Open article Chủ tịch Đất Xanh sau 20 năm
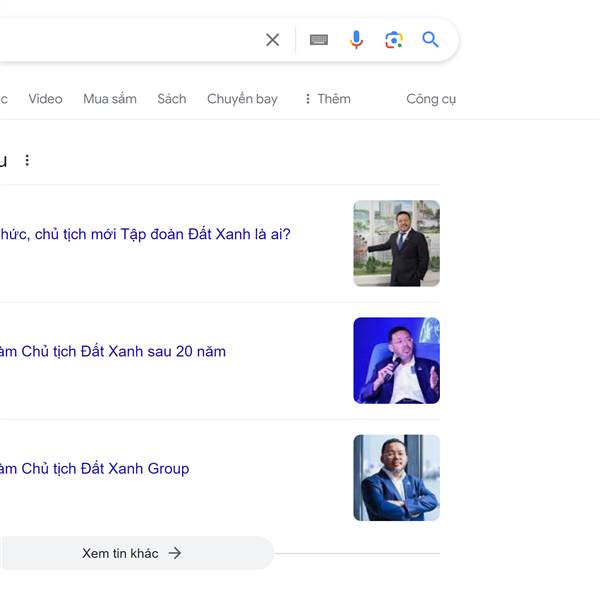The width and height of the screenshot is (600, 600). point(113,351)
